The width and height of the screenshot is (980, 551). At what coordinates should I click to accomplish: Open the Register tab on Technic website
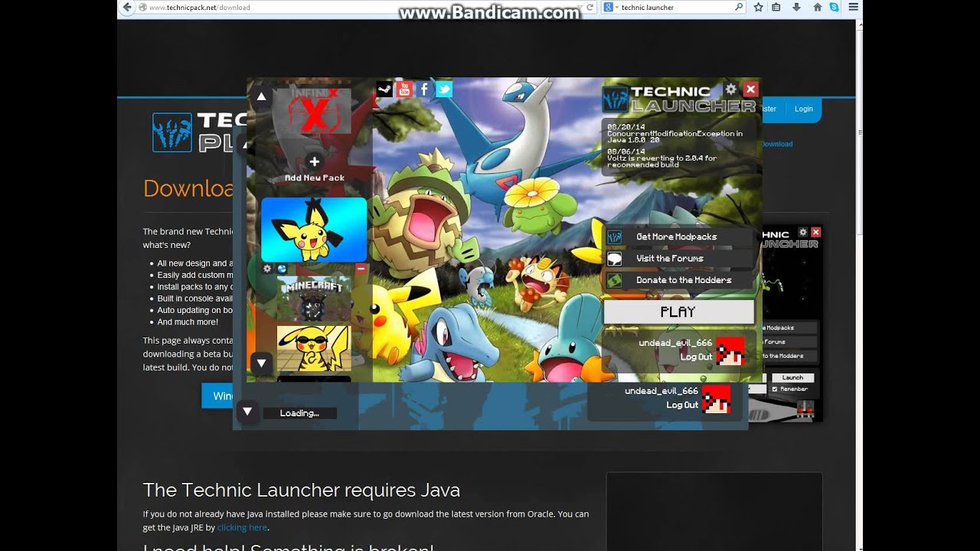[x=768, y=109]
